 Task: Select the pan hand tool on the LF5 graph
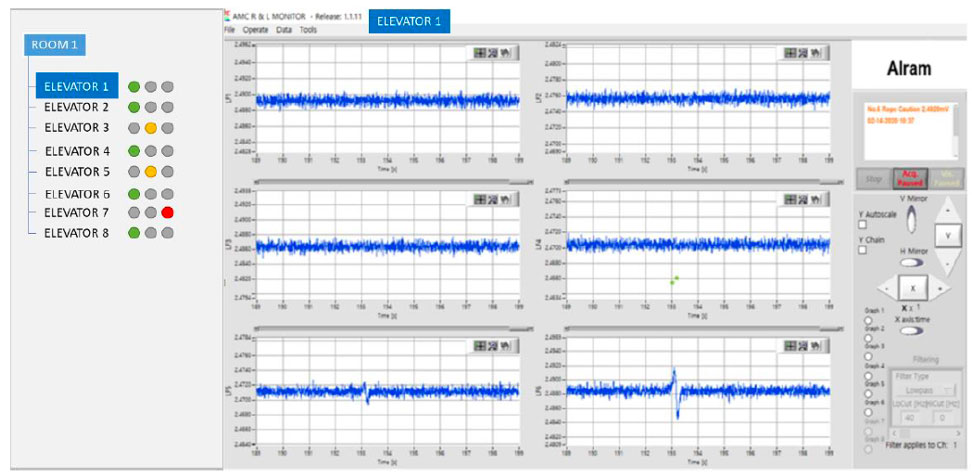(506, 346)
